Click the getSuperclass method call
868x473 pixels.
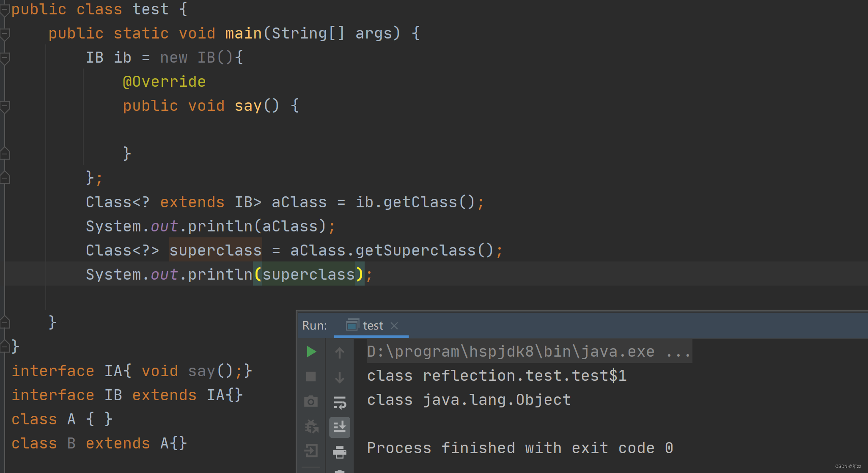pos(415,250)
